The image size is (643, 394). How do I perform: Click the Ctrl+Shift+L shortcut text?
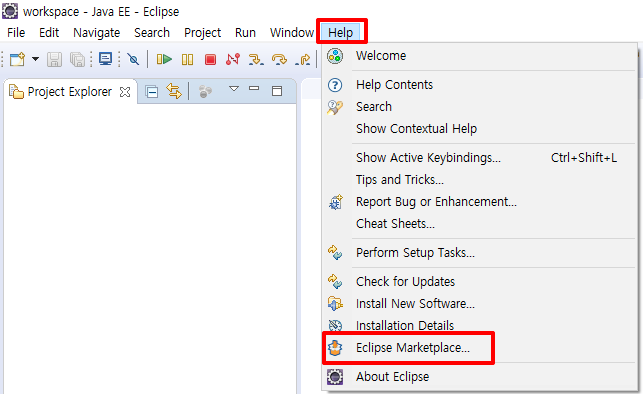coord(584,158)
